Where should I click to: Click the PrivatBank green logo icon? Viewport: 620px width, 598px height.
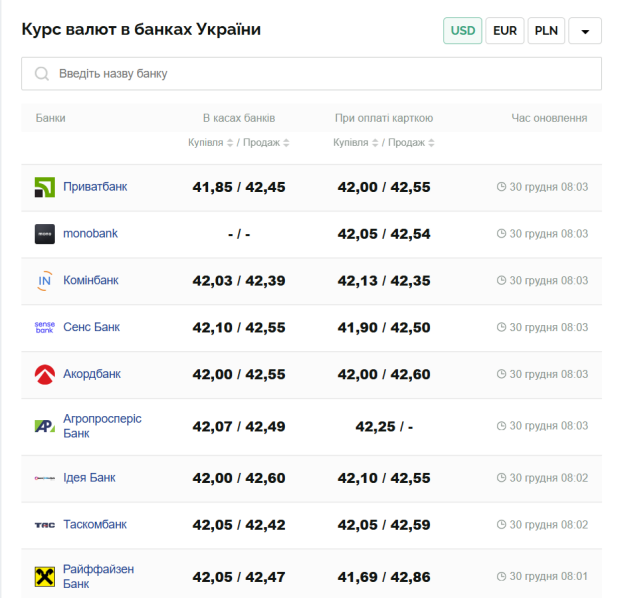45,187
